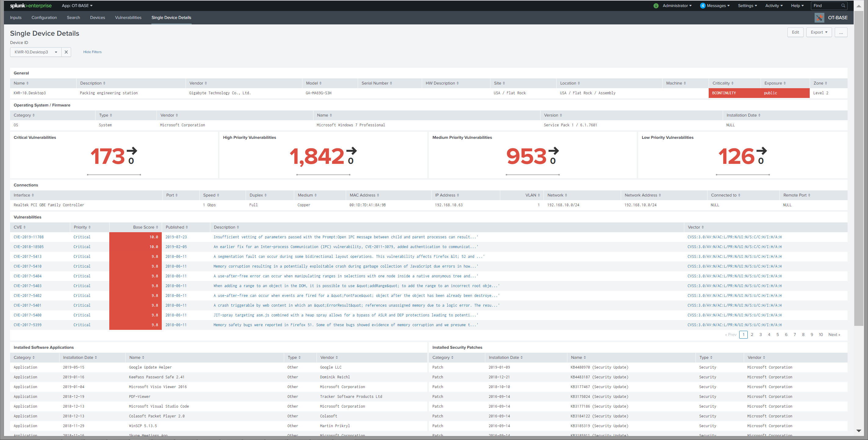Image resolution: width=868 pixels, height=440 pixels.
Task: Sort Vulnerabilities by Priority column
Action: 82,227
